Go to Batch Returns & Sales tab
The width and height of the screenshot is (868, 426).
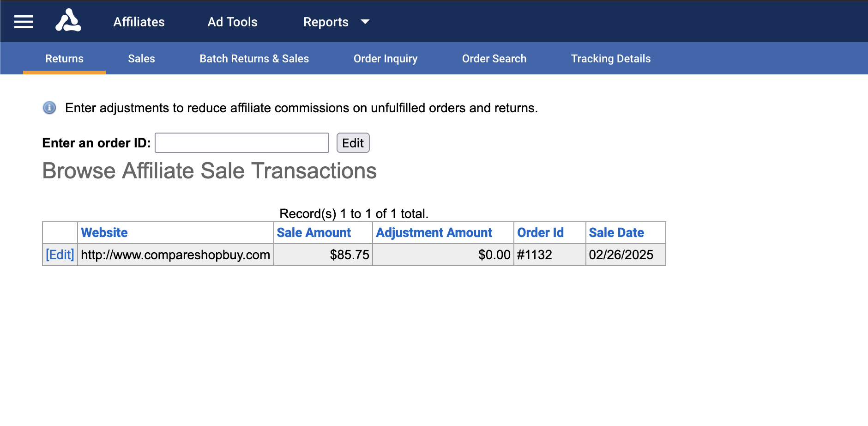coord(254,59)
